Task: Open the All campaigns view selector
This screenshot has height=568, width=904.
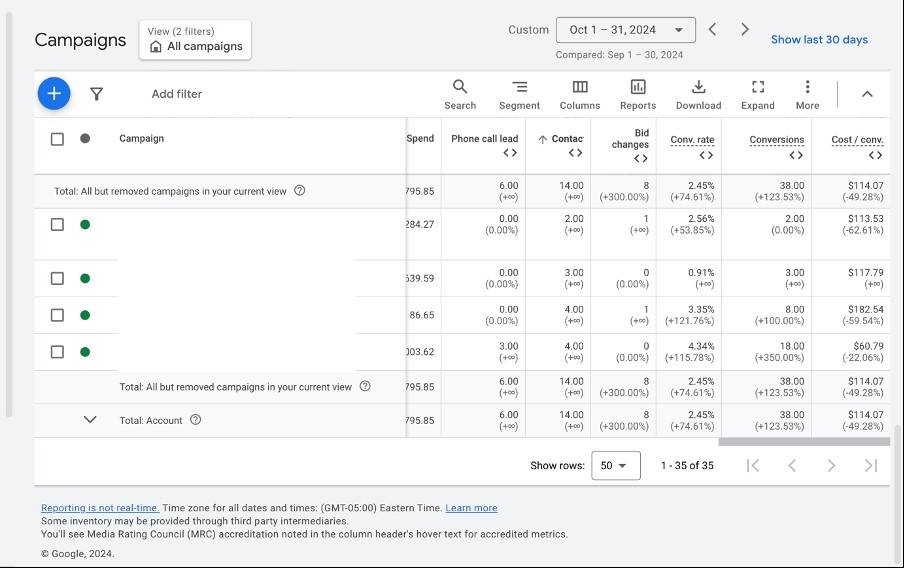Action: point(195,40)
